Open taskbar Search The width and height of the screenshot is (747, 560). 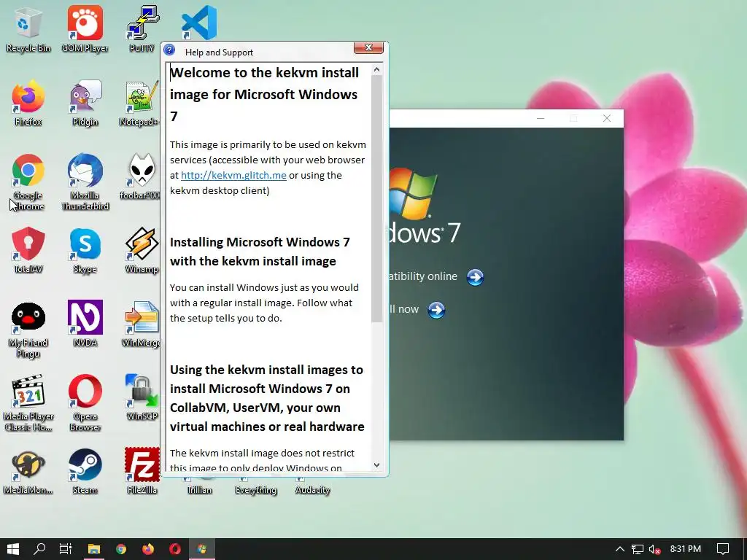(x=39, y=549)
